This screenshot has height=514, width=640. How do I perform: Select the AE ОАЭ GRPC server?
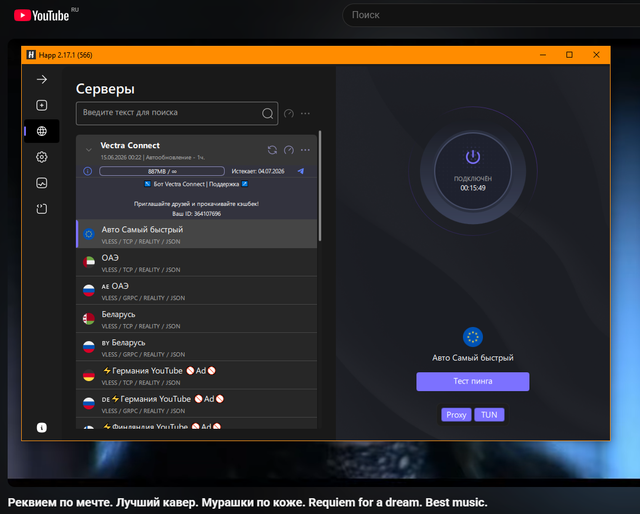tap(197, 291)
